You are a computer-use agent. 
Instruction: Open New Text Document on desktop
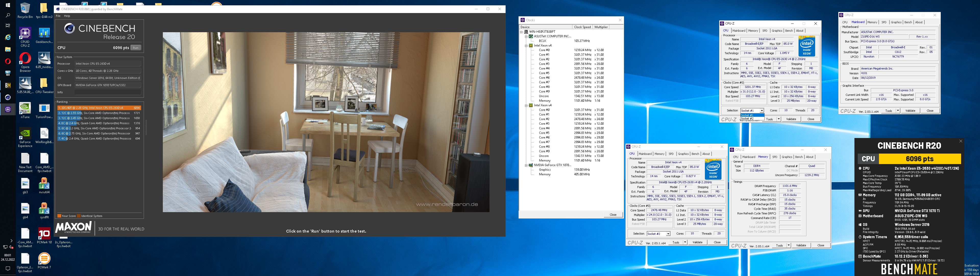pyautogui.click(x=25, y=163)
